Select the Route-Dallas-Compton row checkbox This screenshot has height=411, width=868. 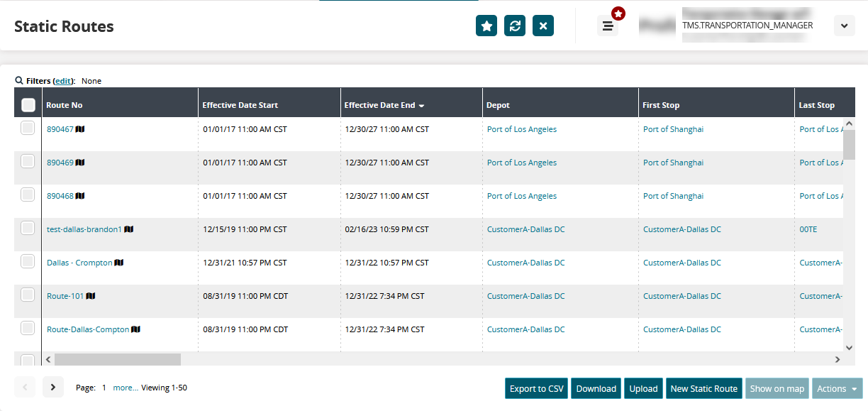pyautogui.click(x=28, y=328)
